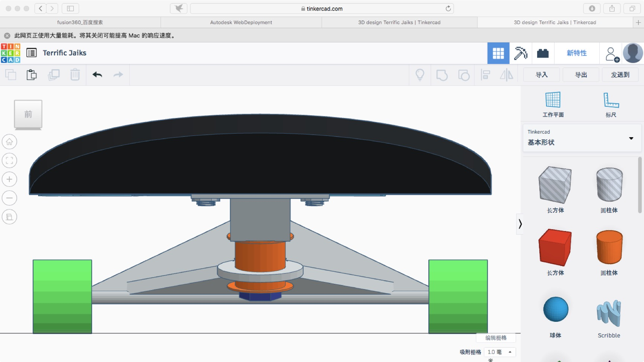Image resolution: width=644 pixels, height=362 pixels.
Task: Dismiss the energy usage warning banner
Action: (x=7, y=36)
